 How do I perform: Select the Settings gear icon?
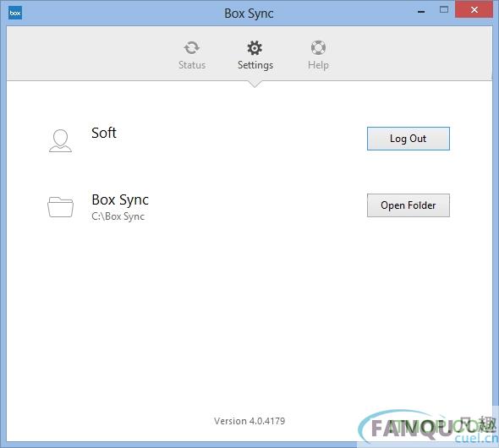click(255, 48)
